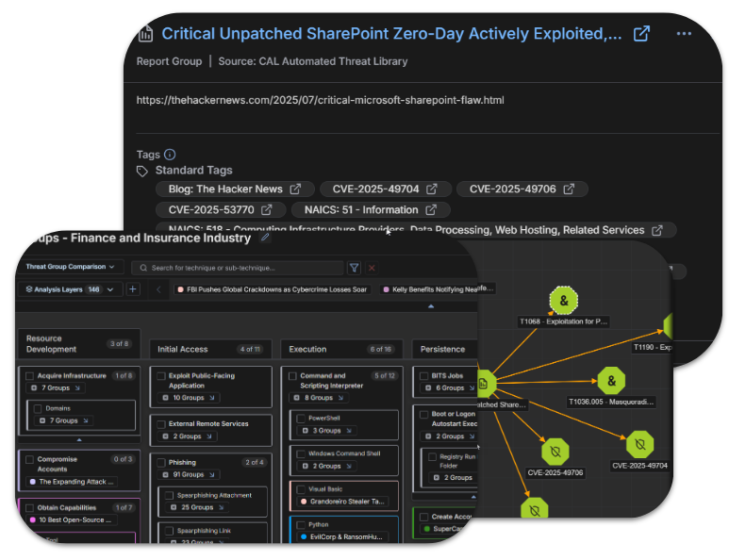The width and height of the screenshot is (729, 560).
Task: Check Acquire Infrastructure technique
Action: [x=30, y=375]
